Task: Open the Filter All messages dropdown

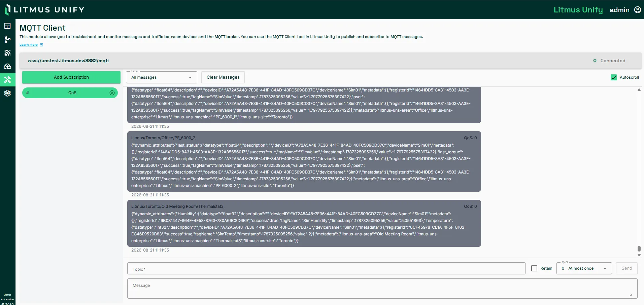Action: [x=162, y=77]
